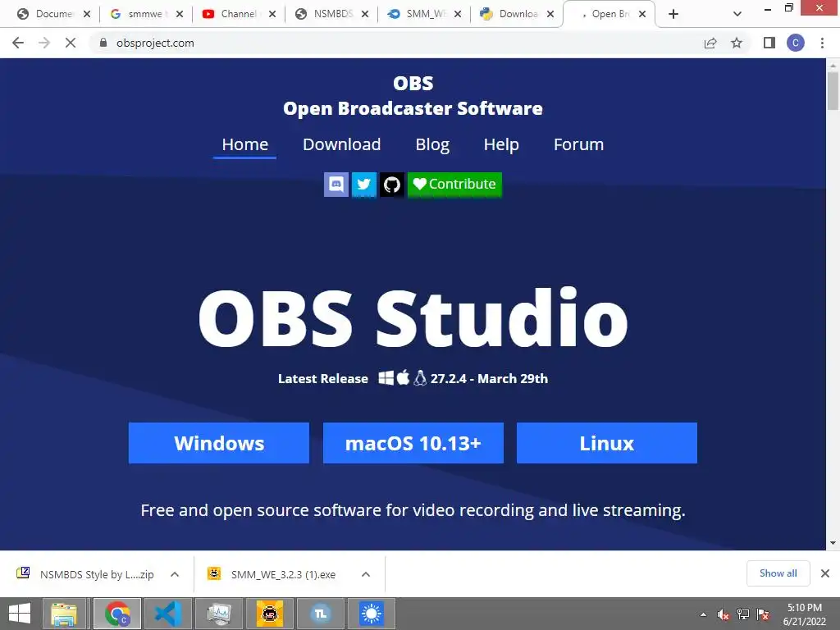Image resolution: width=840 pixels, height=630 pixels.
Task: Open the Chrome three-dot menu
Action: point(822,43)
